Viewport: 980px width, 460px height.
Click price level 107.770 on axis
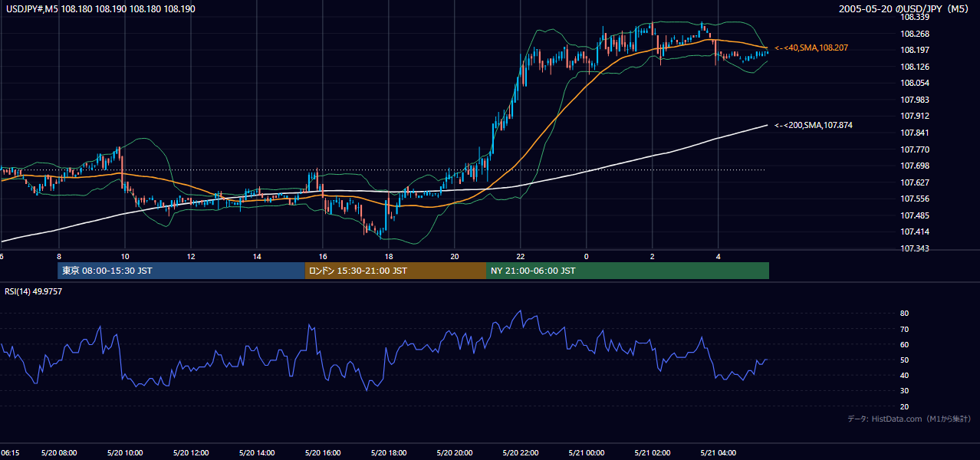coord(915,149)
